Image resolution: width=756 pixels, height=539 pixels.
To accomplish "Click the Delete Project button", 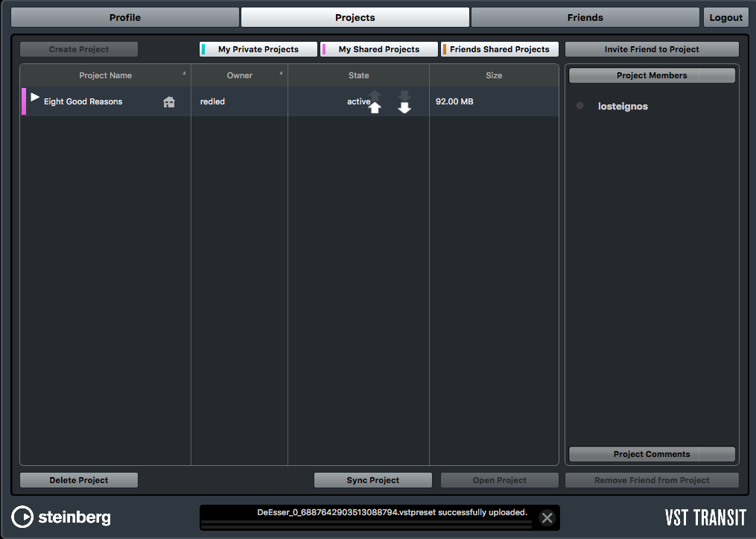I will (79, 480).
